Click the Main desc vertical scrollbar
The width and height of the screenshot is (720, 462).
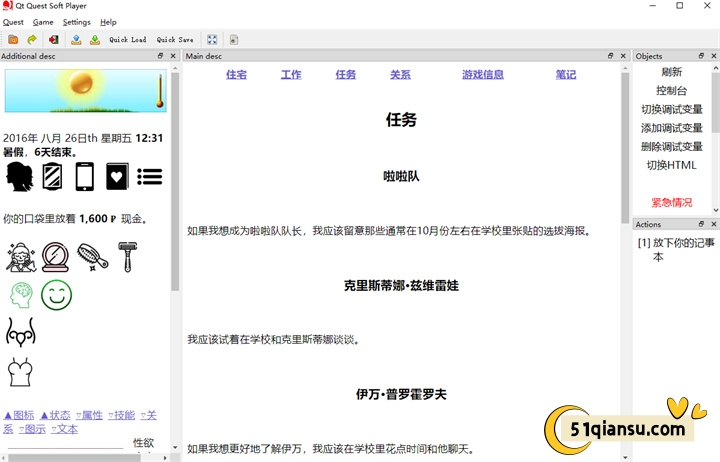pos(625,250)
